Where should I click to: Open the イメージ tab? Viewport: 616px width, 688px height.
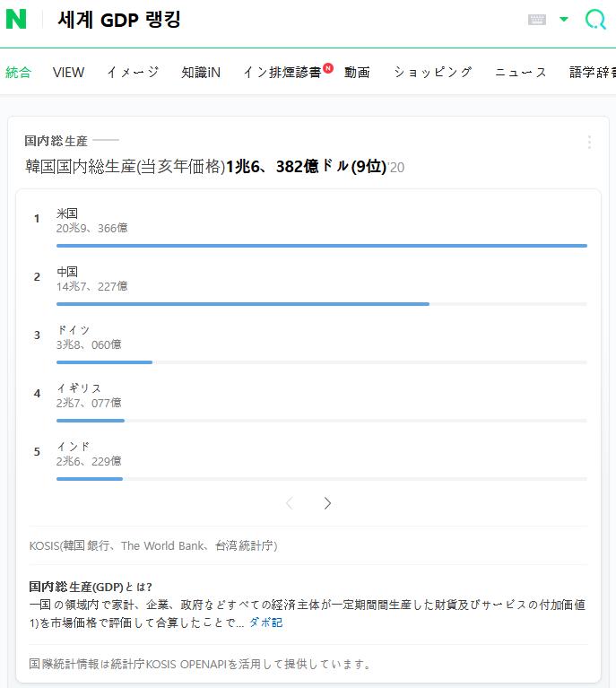(x=133, y=72)
